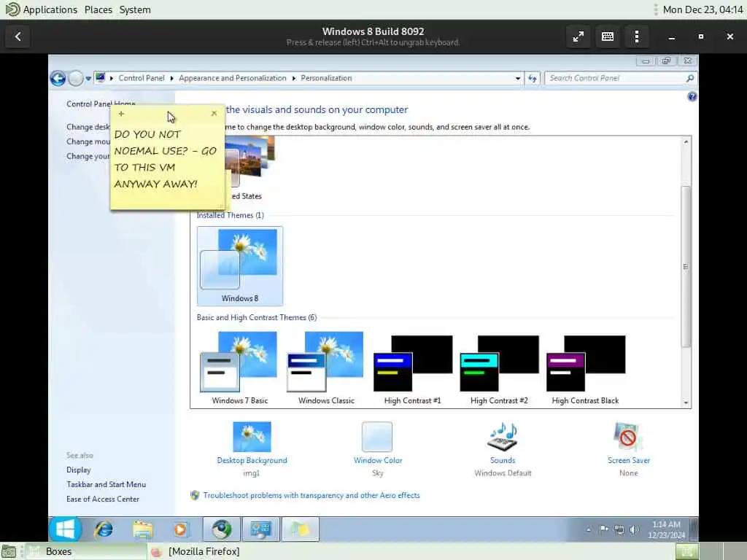
Task: Open the Boxes three-dot menu
Action: [x=636, y=36]
